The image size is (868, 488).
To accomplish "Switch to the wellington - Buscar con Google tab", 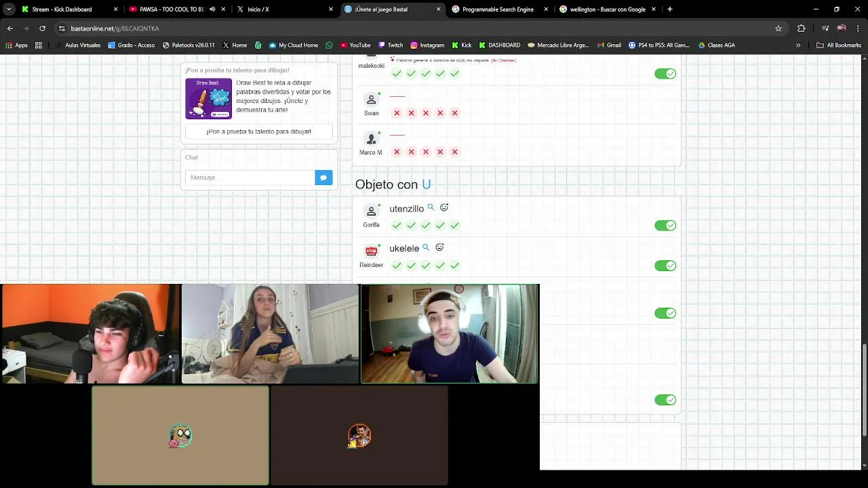I will [x=608, y=9].
